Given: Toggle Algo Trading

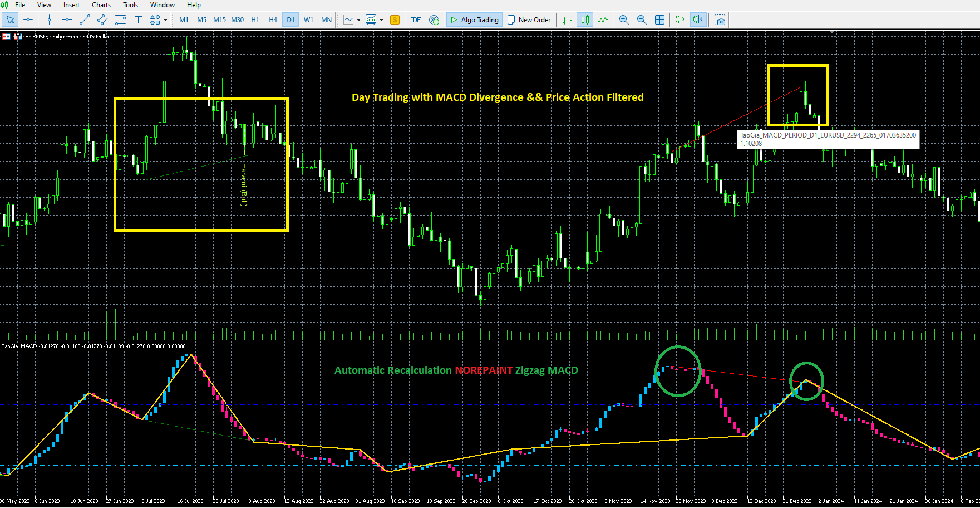Looking at the screenshot, I should pyautogui.click(x=474, y=20).
